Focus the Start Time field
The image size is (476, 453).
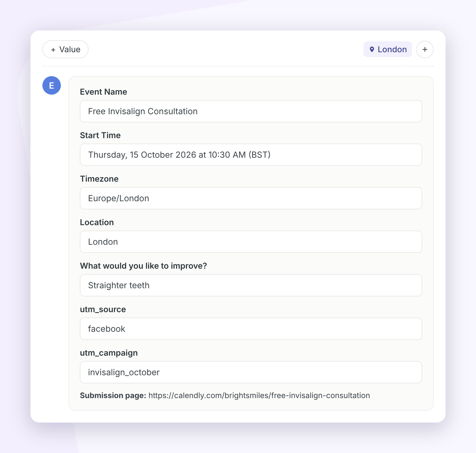coord(251,155)
